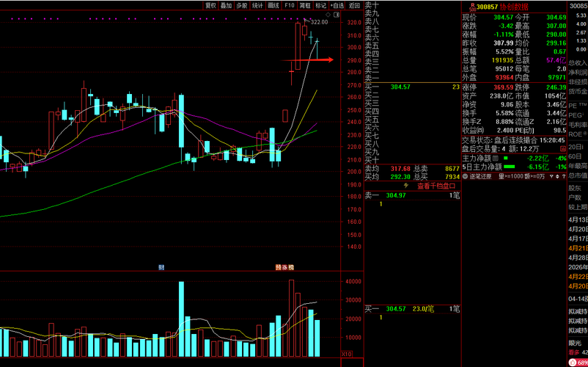This screenshot has height=367, width=588.
Task: Add stock to 自选 watchlist
Action: (337, 5)
